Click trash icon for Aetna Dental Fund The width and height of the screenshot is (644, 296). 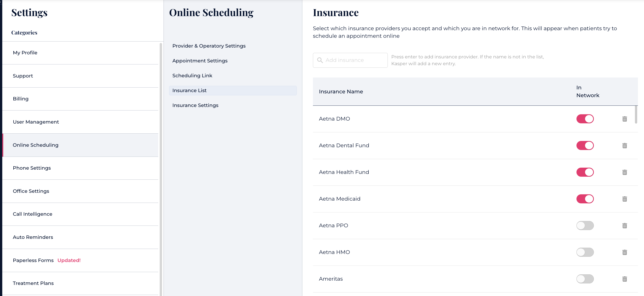[625, 145]
